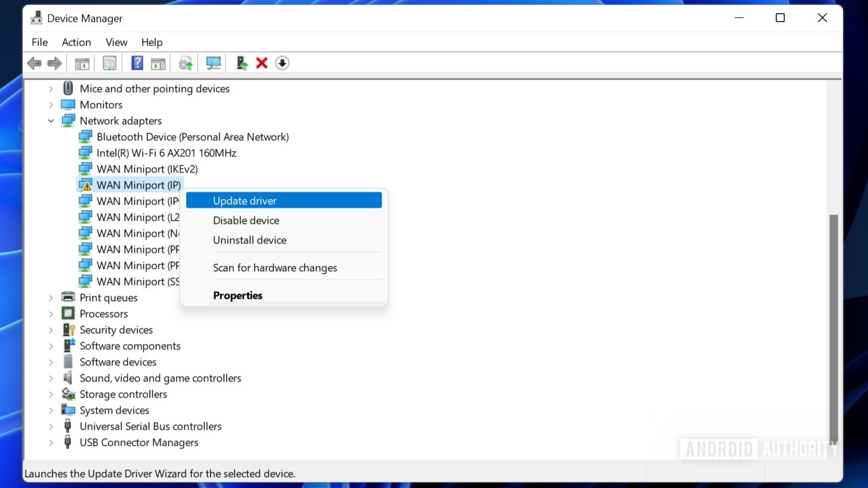The height and width of the screenshot is (488, 868).
Task: Expand the Sound, video and game controllers section
Action: coord(51,378)
